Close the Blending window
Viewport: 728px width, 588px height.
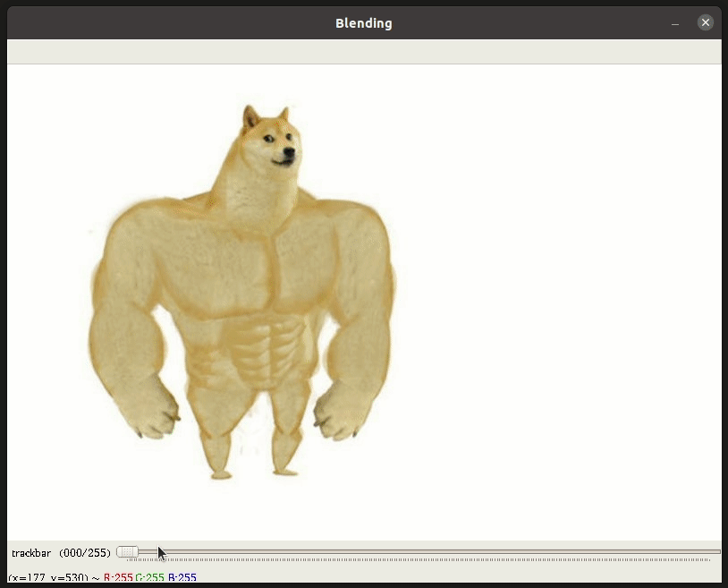tap(706, 22)
